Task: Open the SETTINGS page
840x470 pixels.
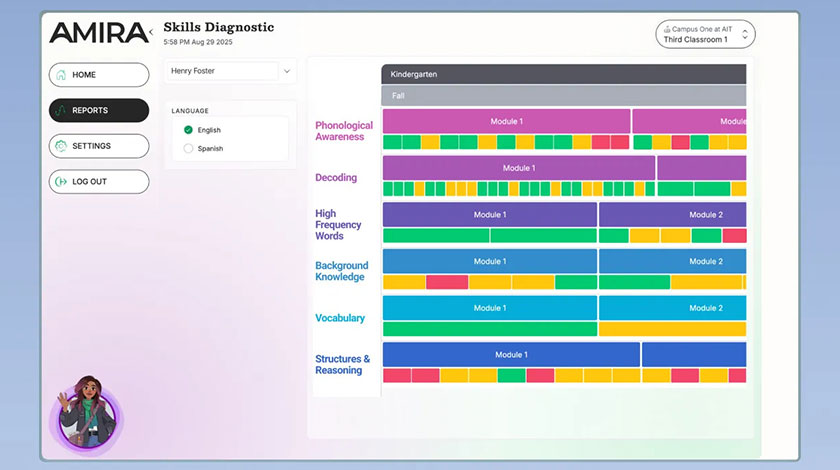Action: click(99, 146)
